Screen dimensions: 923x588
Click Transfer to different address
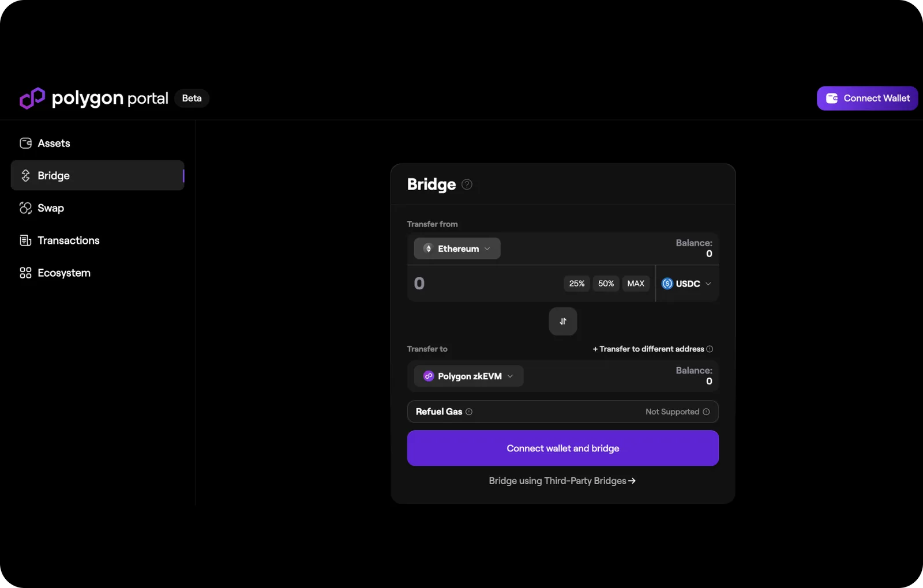[648, 349]
